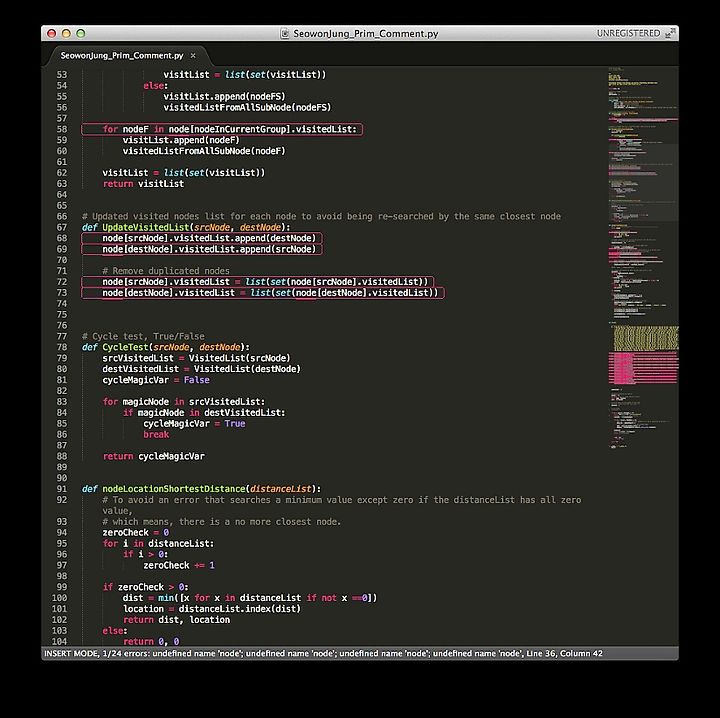The image size is (720, 718).
Task: Click the 'break' keyword on line 86
Action: pos(156,434)
